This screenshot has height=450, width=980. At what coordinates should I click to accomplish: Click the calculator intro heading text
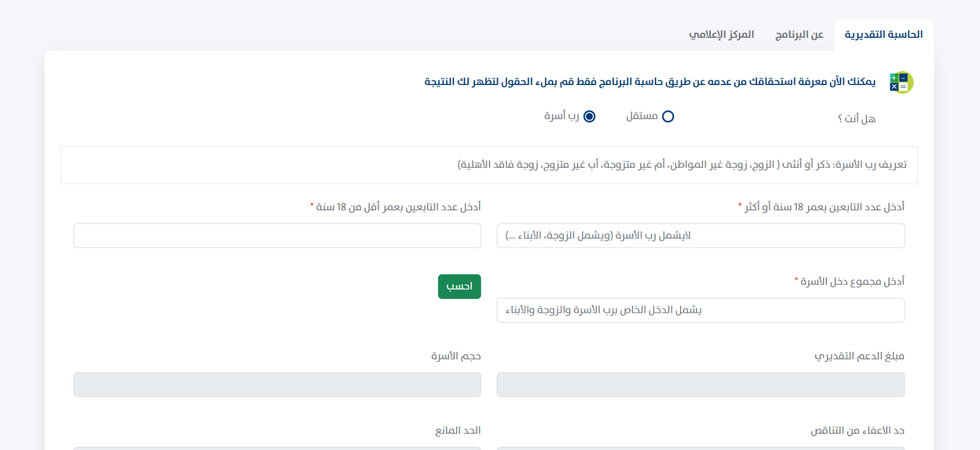click(x=650, y=81)
